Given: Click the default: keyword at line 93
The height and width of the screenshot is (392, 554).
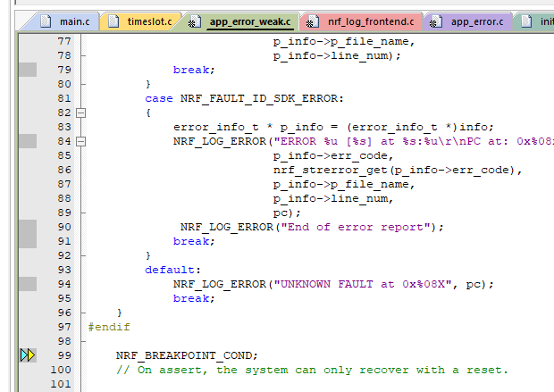Looking at the screenshot, I should tap(172, 270).
